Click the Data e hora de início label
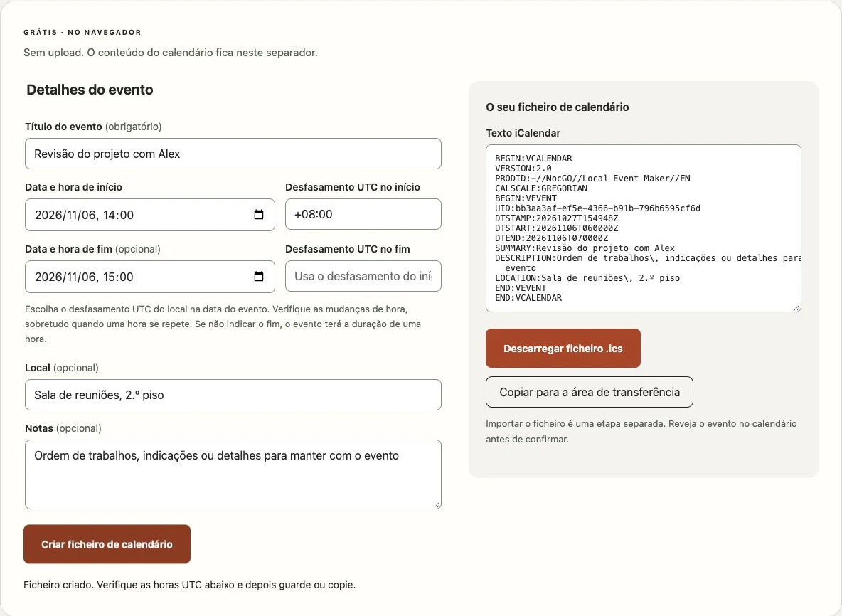Image resolution: width=842 pixels, height=616 pixels. [73, 187]
